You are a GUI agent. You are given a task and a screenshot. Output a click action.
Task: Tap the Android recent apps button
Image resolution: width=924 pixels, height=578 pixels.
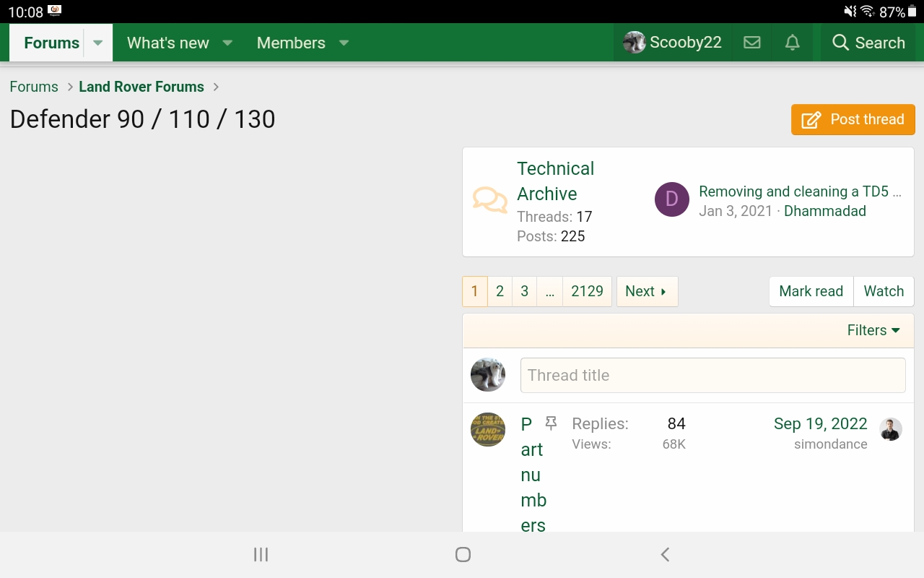pos(261,554)
